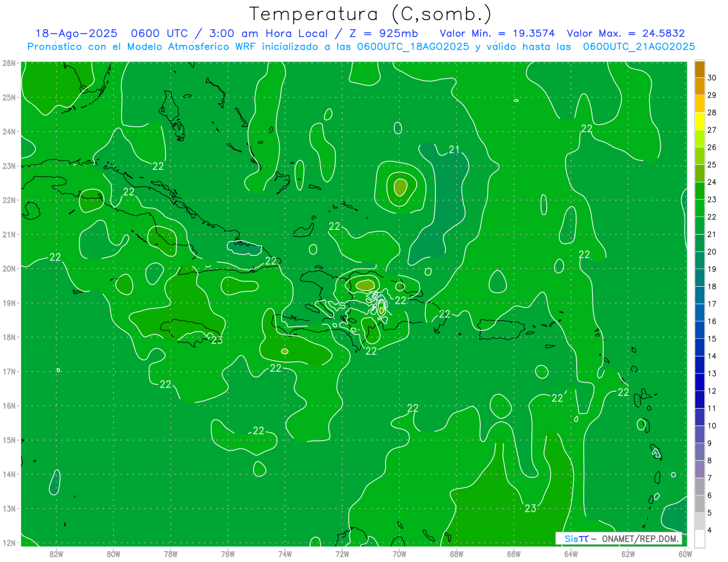Click color scale label '19'
728x562 pixels.
tap(712, 269)
